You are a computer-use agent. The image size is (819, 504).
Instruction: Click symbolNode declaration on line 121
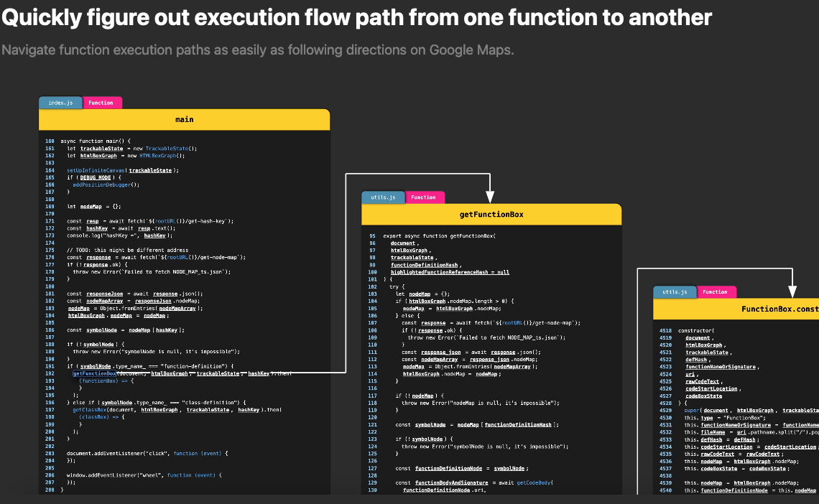430,425
